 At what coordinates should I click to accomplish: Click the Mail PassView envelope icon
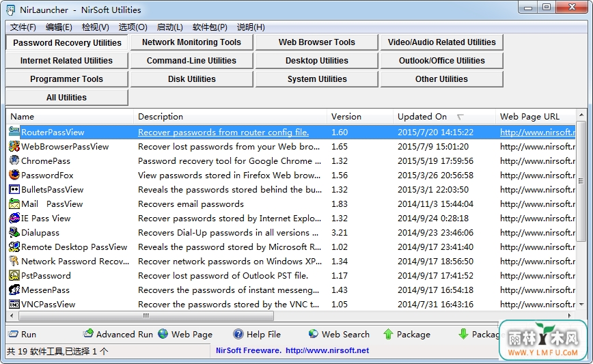click(x=14, y=204)
